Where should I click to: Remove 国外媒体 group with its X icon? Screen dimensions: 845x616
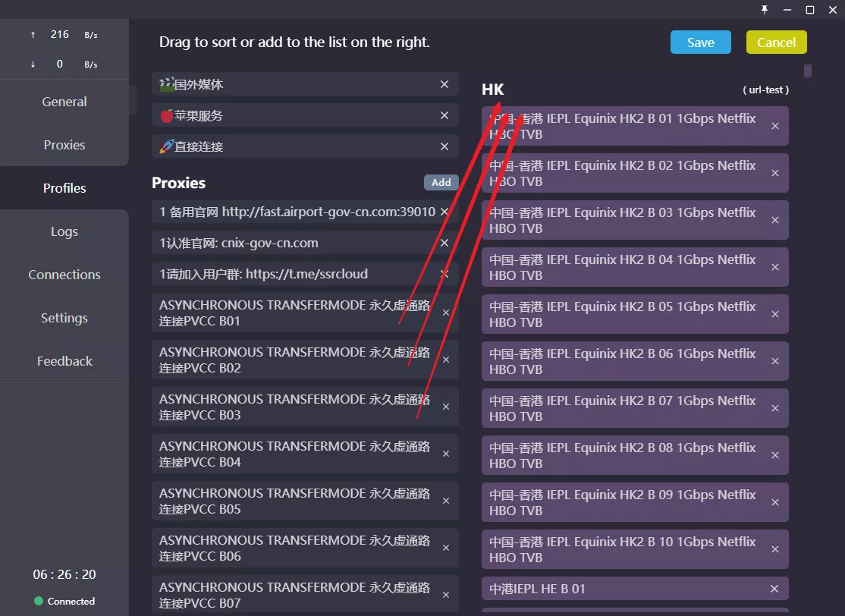(x=444, y=84)
